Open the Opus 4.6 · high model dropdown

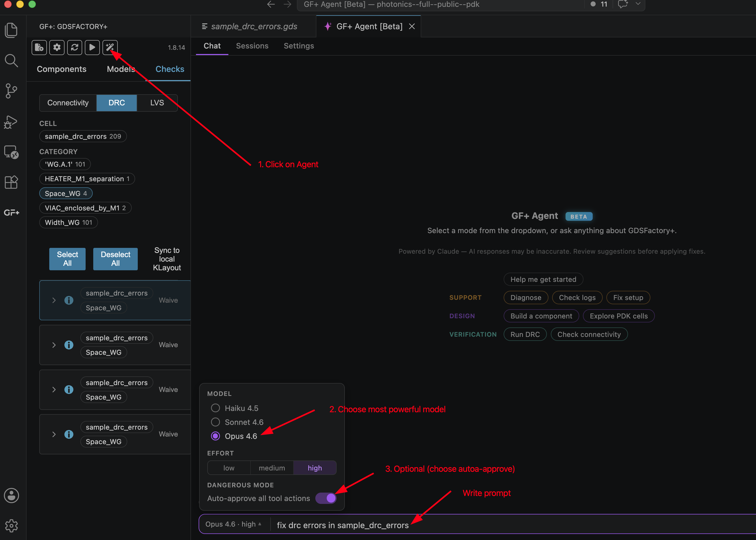233,524
